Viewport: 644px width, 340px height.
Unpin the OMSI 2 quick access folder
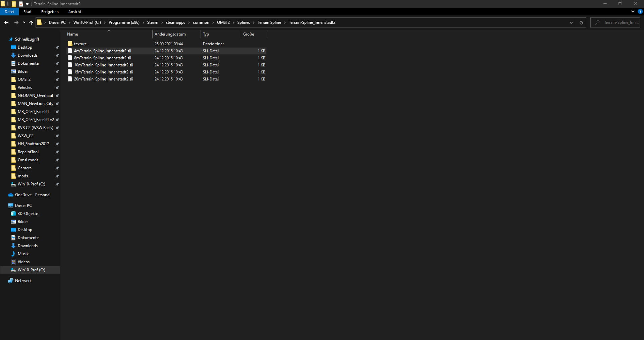57,79
